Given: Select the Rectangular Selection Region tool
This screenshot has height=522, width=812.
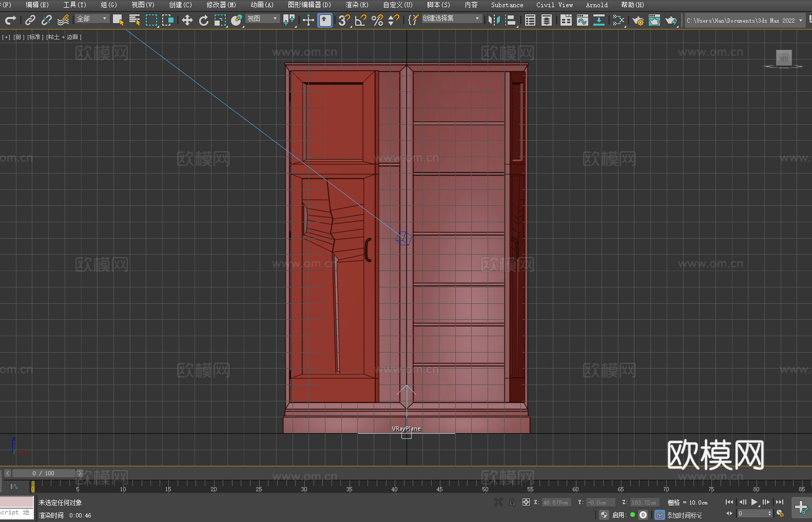Looking at the screenshot, I should tap(151, 20).
